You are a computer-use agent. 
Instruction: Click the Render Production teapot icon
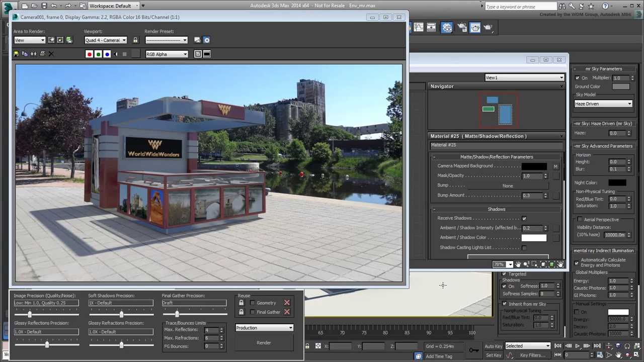click(488, 28)
